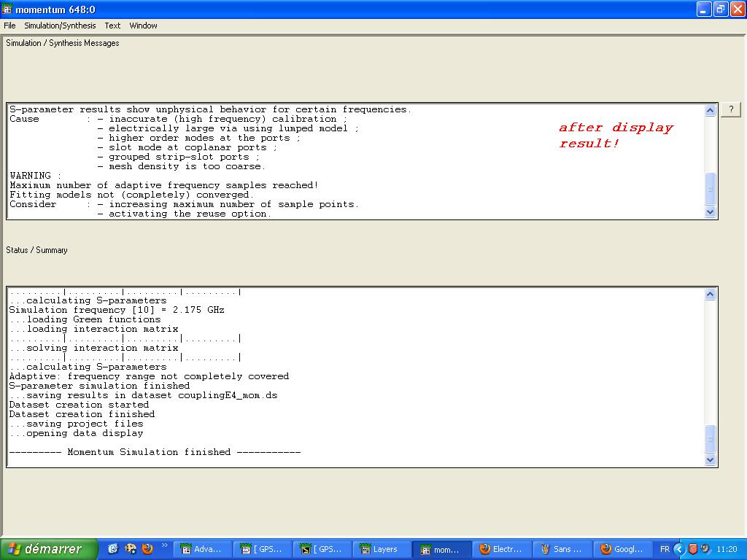Launch Firefox from the quick launch bar
This screenshot has width=747, height=560.
click(x=147, y=549)
